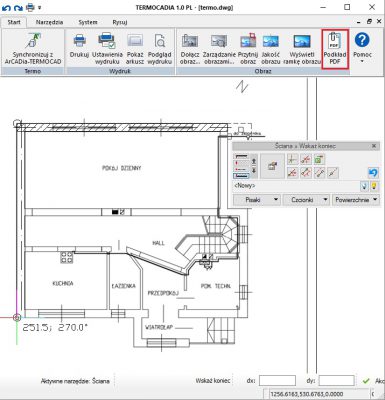Image resolution: width=385 pixels, height=400 pixels.
Task: Open Pomoc help button
Action: click(x=362, y=48)
